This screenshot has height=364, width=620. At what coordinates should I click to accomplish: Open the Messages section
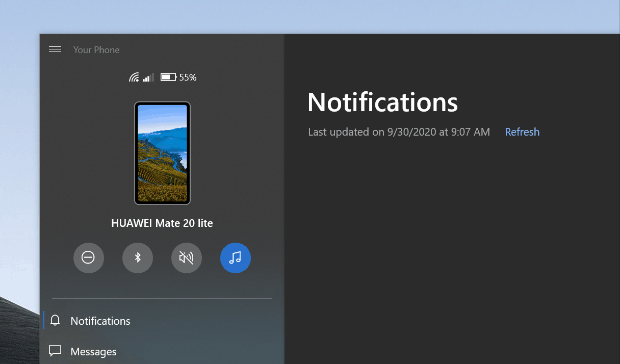point(162,351)
